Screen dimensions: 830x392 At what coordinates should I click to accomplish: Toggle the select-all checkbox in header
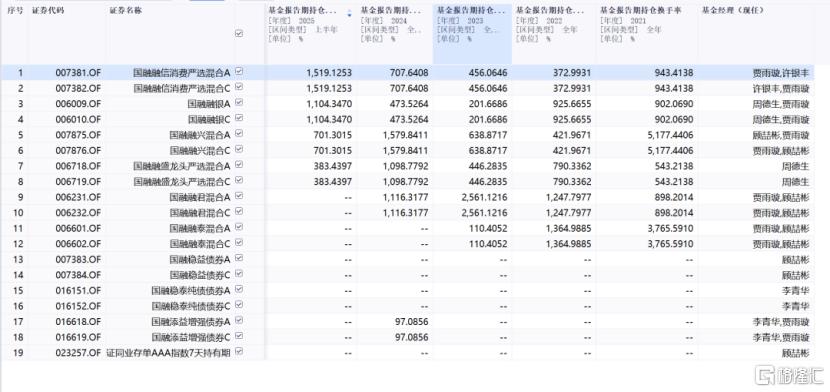coord(239,33)
